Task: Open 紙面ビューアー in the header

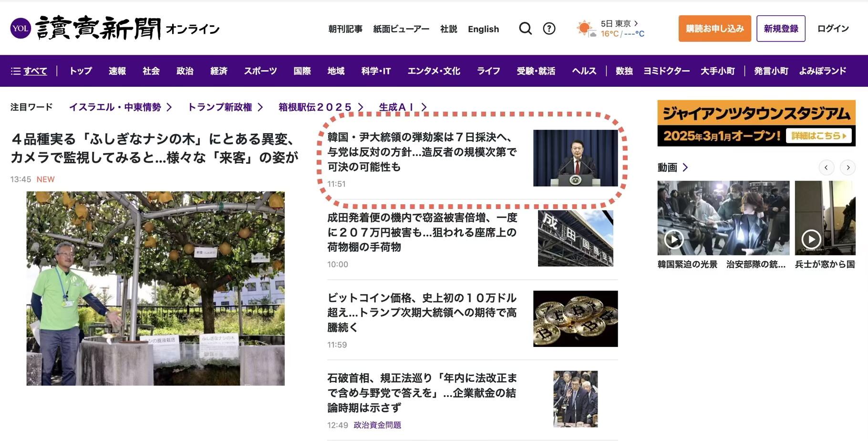Action: [x=401, y=29]
